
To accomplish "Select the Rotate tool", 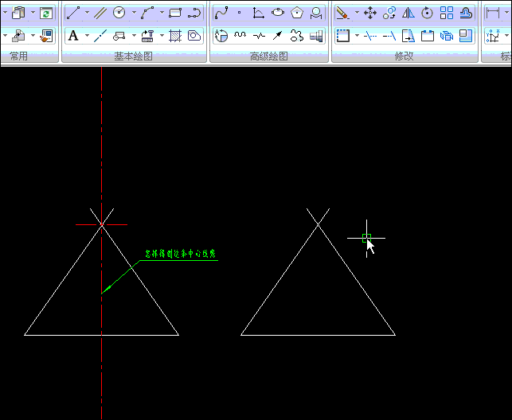I will coord(427,13).
